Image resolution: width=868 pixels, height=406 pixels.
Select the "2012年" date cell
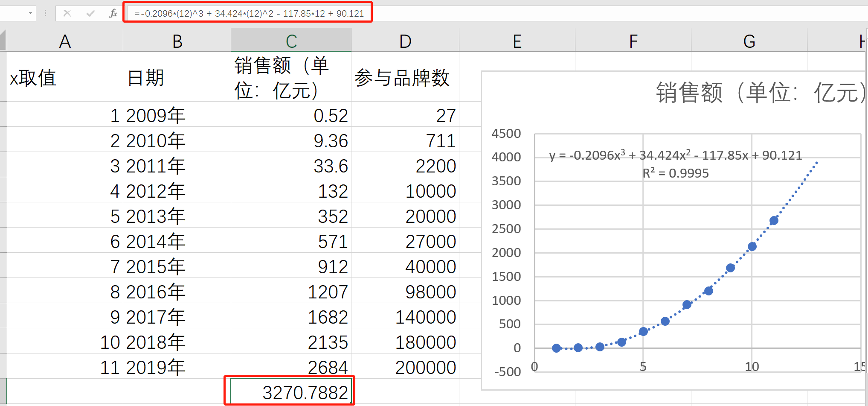point(177,190)
